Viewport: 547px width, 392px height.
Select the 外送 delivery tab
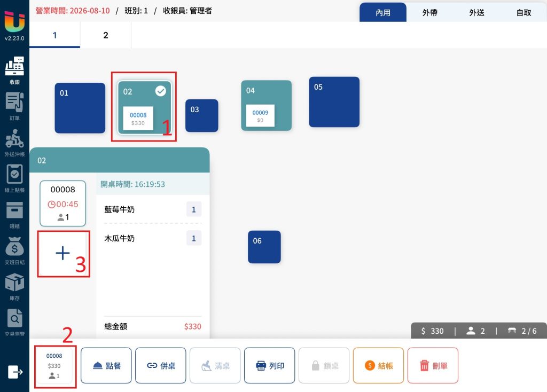(476, 13)
